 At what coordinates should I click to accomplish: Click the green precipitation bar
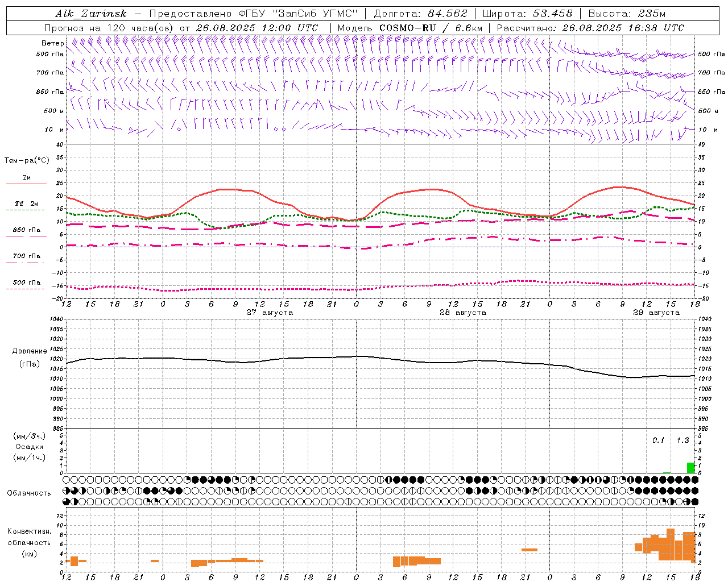[691, 468]
